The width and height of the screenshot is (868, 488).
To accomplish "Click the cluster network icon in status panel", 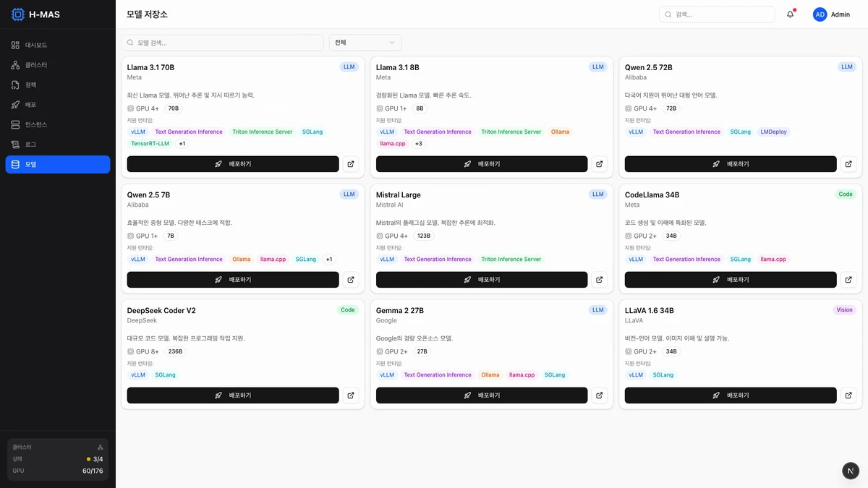I will click(x=101, y=448).
